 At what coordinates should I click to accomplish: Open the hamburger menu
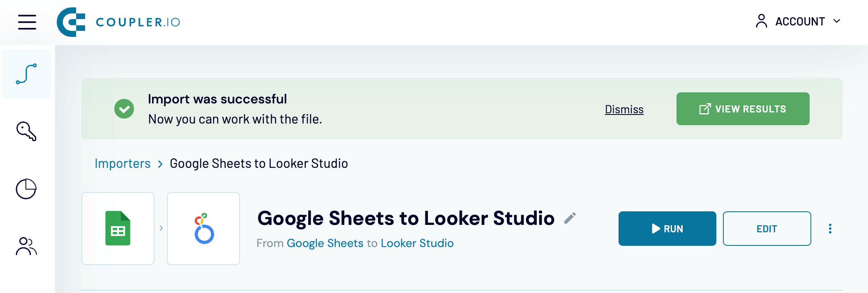(x=27, y=22)
